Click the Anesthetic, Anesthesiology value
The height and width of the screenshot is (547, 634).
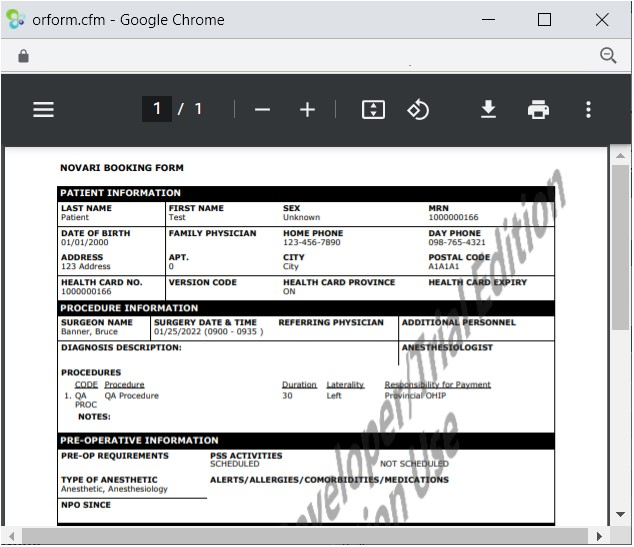[x=114, y=490]
